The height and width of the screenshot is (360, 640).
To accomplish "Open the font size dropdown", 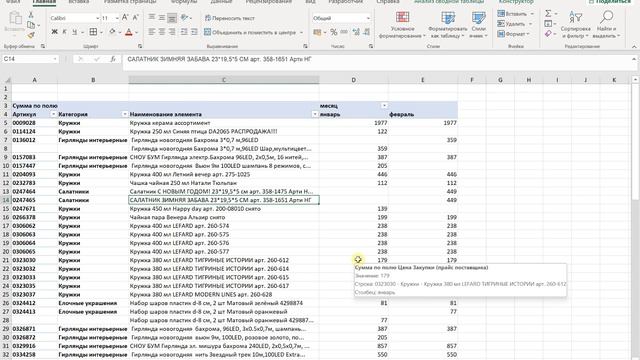I will pyautogui.click(x=117, y=18).
